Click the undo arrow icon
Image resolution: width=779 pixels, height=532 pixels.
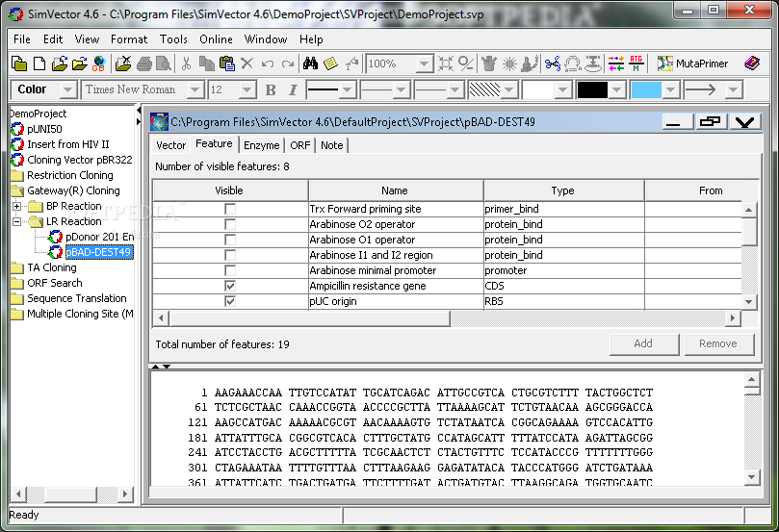(x=268, y=63)
